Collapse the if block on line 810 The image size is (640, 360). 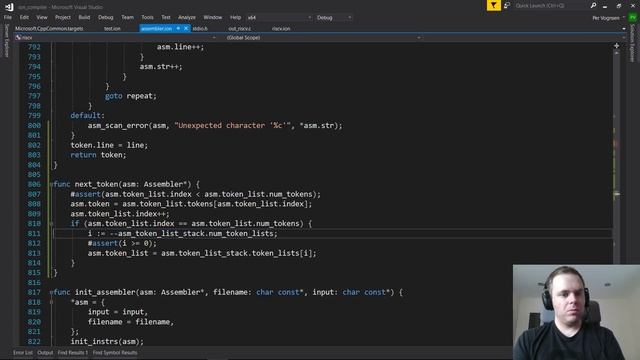pyautogui.click(x=51, y=224)
